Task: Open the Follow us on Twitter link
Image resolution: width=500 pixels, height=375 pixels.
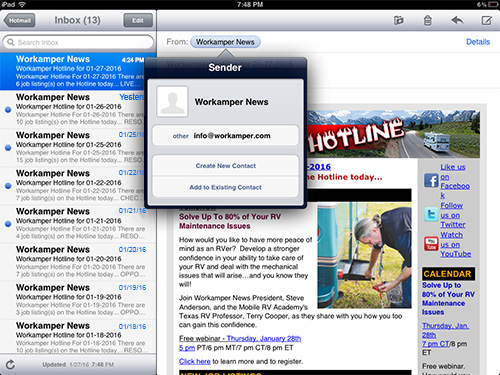Action: (453, 215)
